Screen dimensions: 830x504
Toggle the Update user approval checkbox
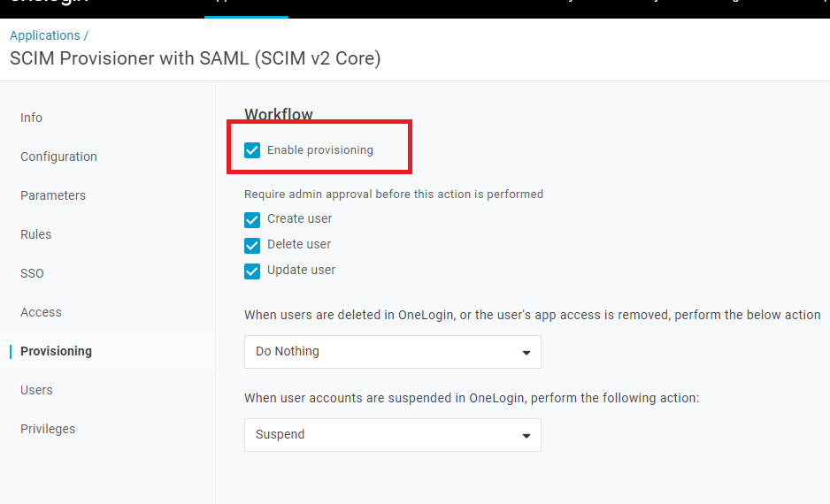[x=252, y=271]
